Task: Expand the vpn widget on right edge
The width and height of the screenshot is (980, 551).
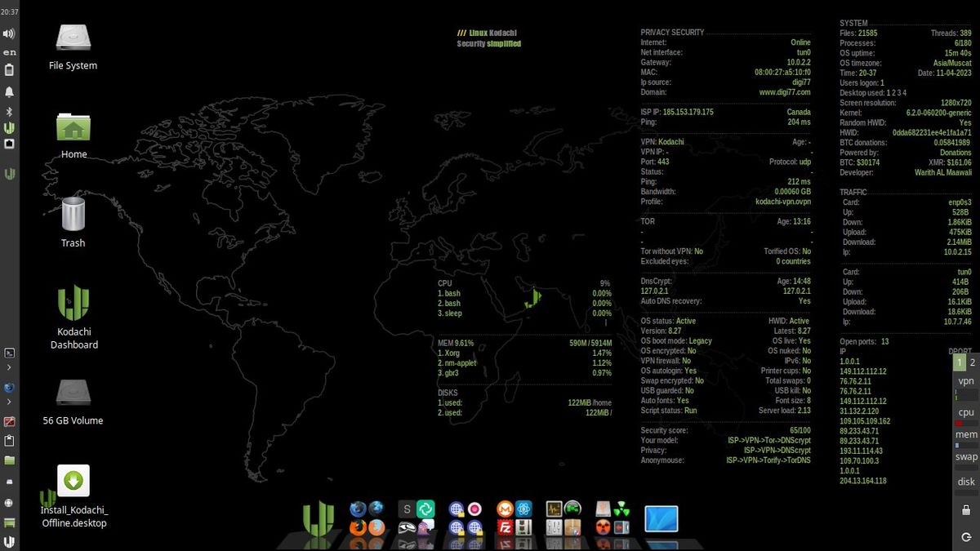Action: pos(966,380)
